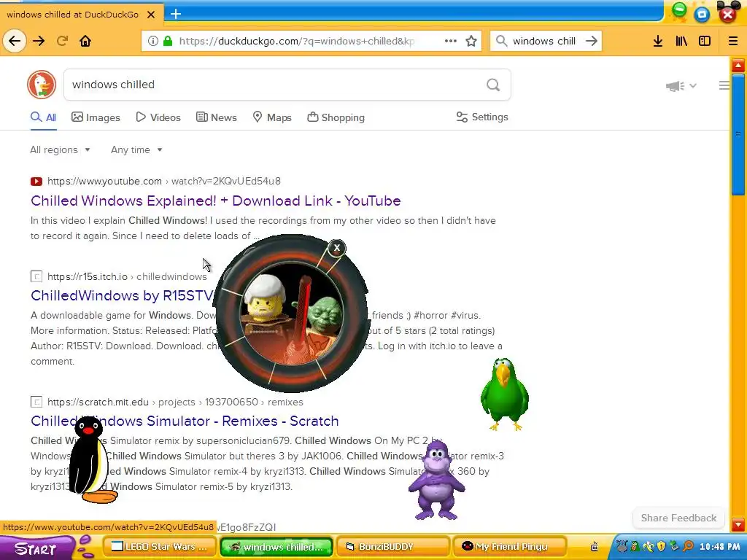Reload the page with the refresh icon
This screenshot has height=560, width=747.
[x=63, y=41]
